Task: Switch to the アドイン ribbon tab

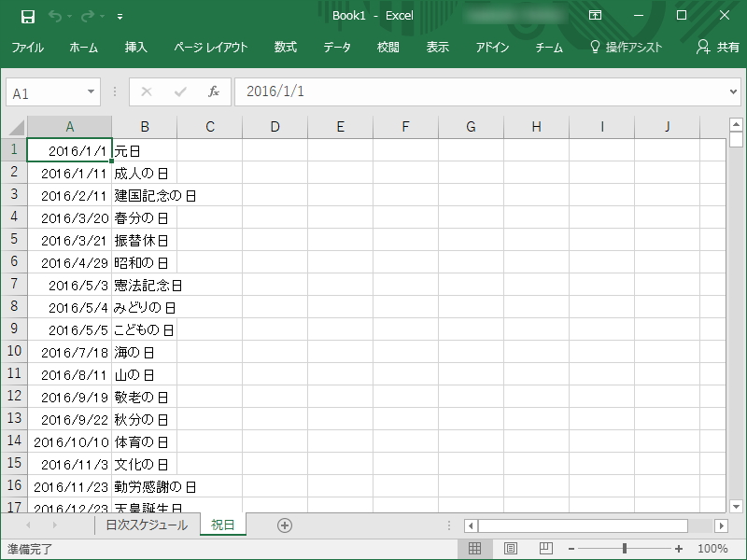Action: pyautogui.click(x=492, y=48)
